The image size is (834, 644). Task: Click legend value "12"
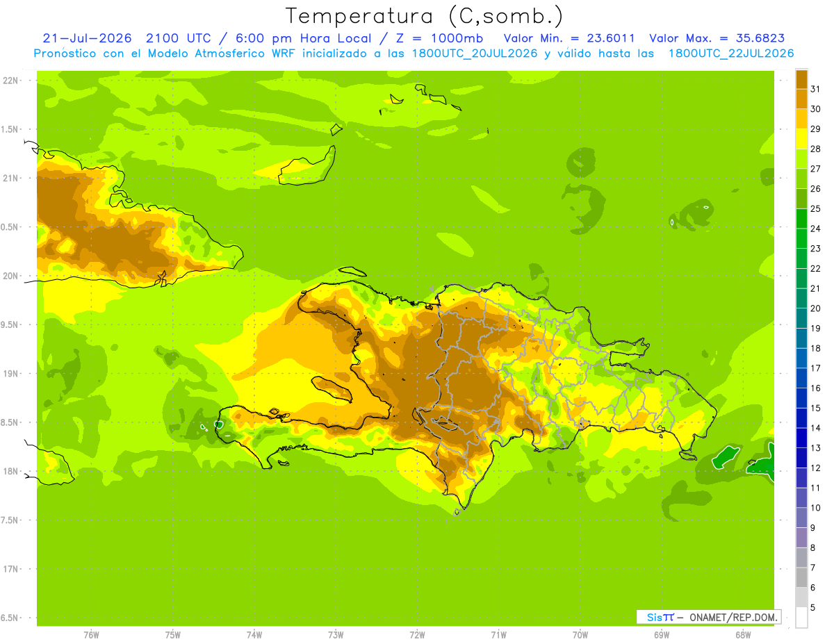pos(816,468)
